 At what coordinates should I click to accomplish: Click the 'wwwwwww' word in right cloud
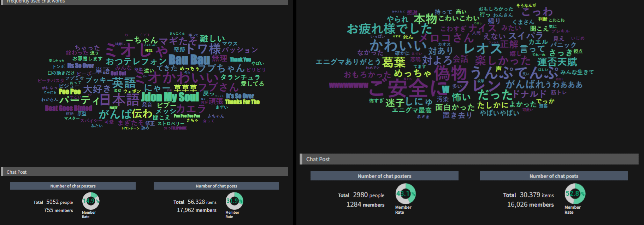click(349, 85)
